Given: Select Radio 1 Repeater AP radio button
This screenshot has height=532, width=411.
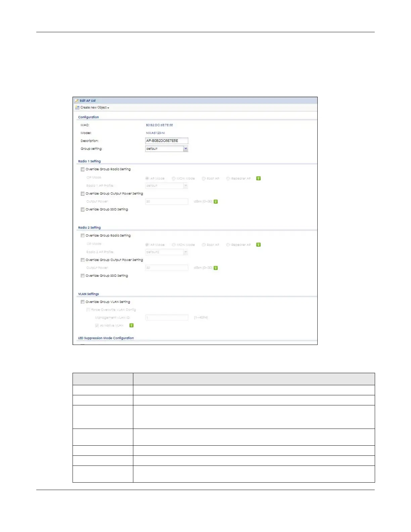Looking at the screenshot, I should 228,178.
